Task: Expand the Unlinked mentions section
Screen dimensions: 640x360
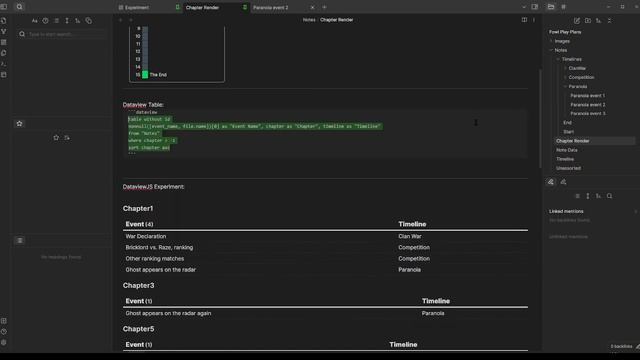Action: [x=568, y=237]
